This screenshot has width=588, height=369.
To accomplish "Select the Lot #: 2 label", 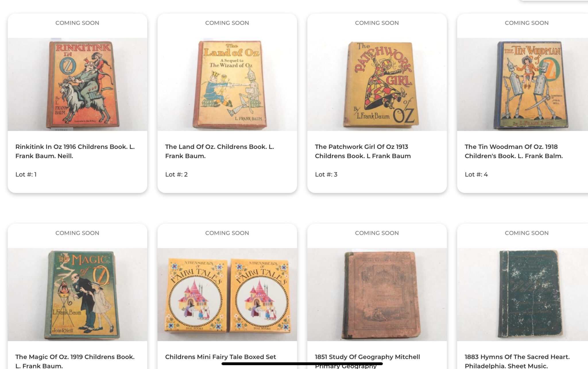I will point(176,174).
